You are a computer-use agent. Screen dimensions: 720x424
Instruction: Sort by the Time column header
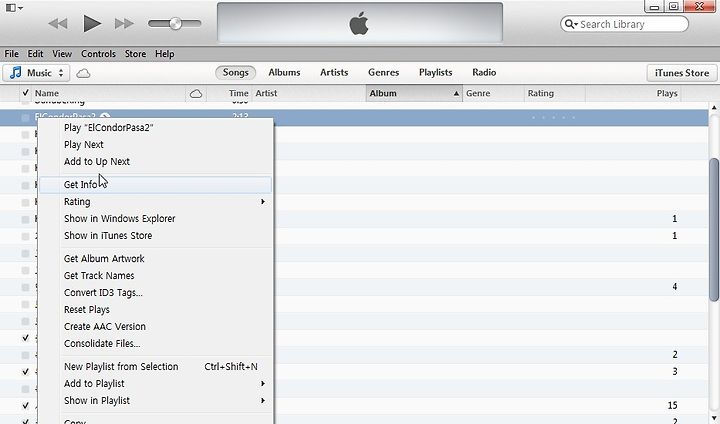(229, 93)
